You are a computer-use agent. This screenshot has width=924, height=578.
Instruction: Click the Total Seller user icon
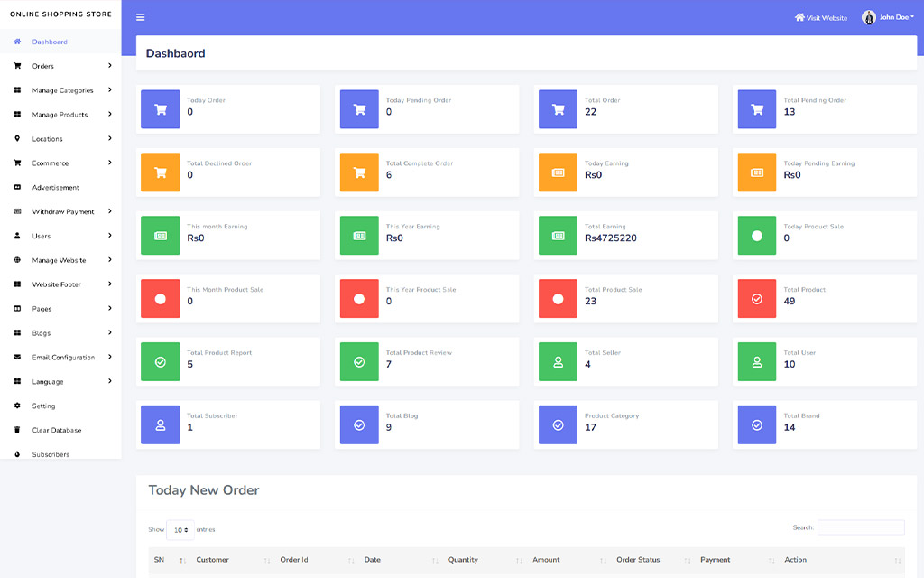[x=558, y=361]
